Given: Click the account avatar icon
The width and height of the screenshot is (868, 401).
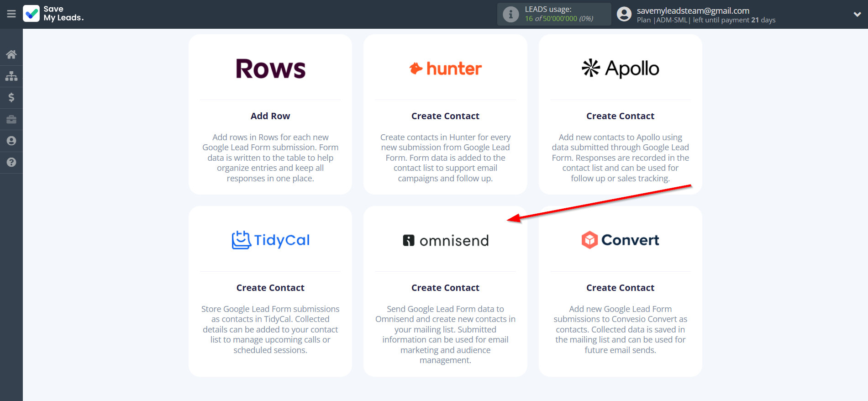Looking at the screenshot, I should coord(624,14).
